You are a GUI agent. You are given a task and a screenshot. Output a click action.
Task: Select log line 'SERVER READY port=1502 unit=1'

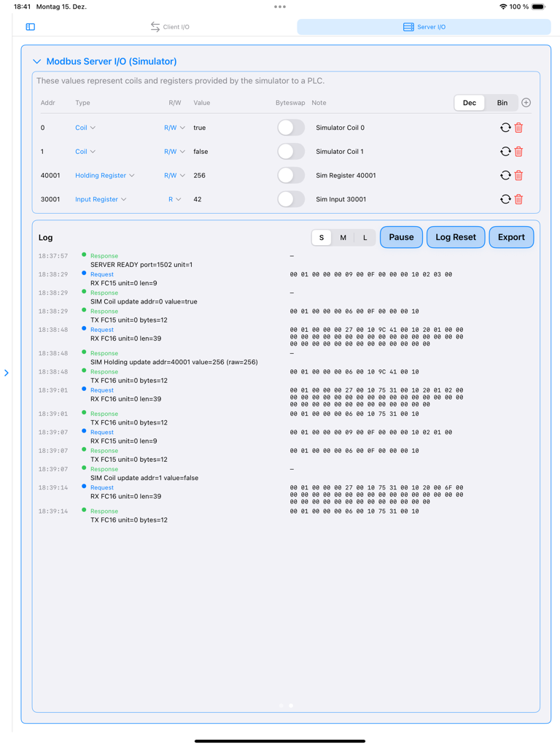(x=141, y=265)
